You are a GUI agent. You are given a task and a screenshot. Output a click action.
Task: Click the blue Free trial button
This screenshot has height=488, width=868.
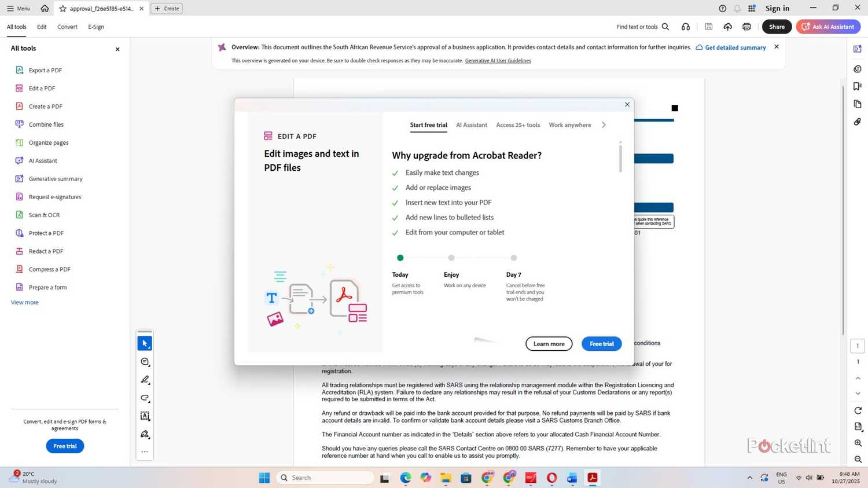[x=601, y=343]
